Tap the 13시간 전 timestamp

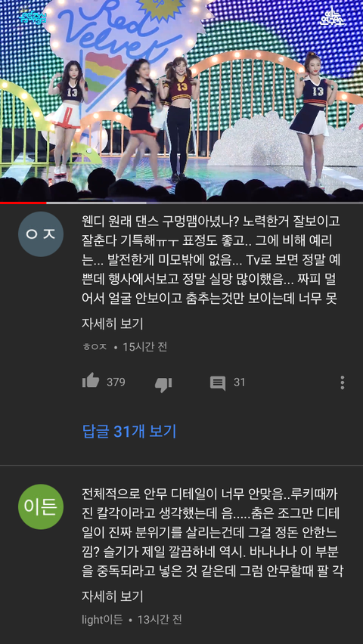(160, 619)
